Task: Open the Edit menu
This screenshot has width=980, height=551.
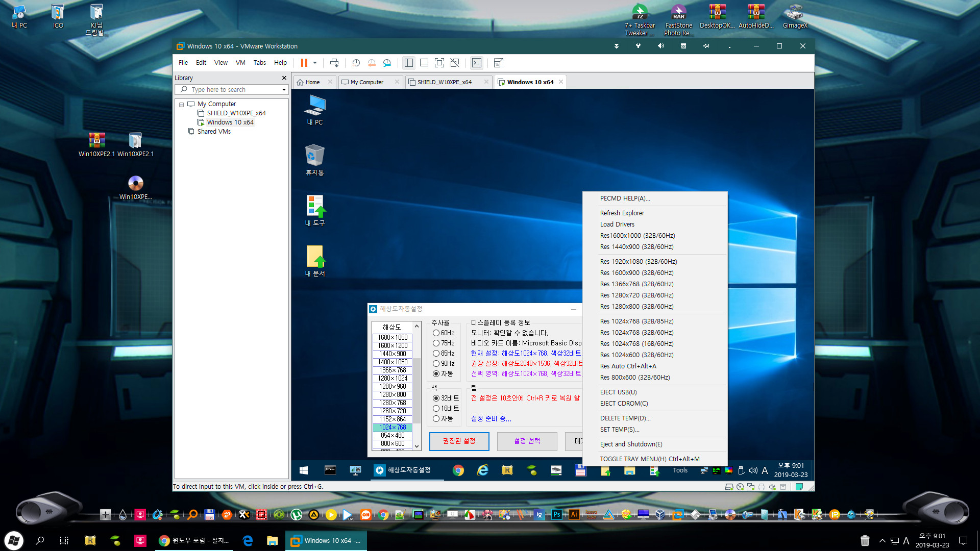Action: pyautogui.click(x=201, y=63)
